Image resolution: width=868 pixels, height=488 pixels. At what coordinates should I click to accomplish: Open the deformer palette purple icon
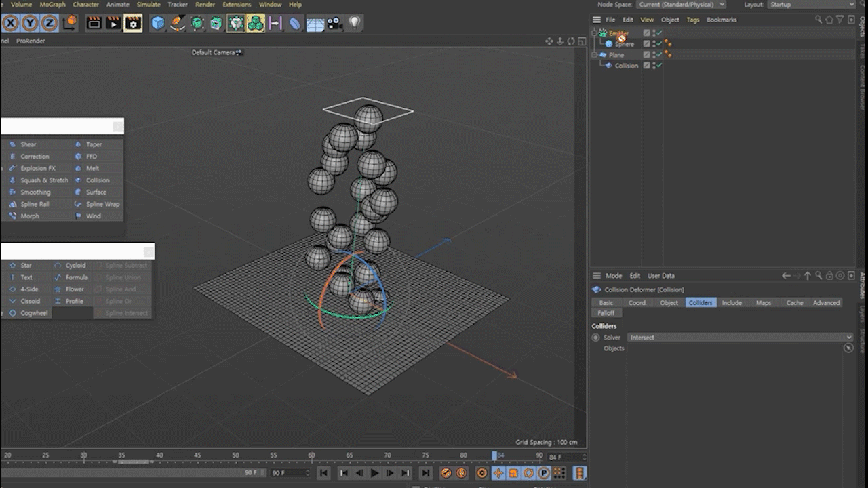(294, 24)
